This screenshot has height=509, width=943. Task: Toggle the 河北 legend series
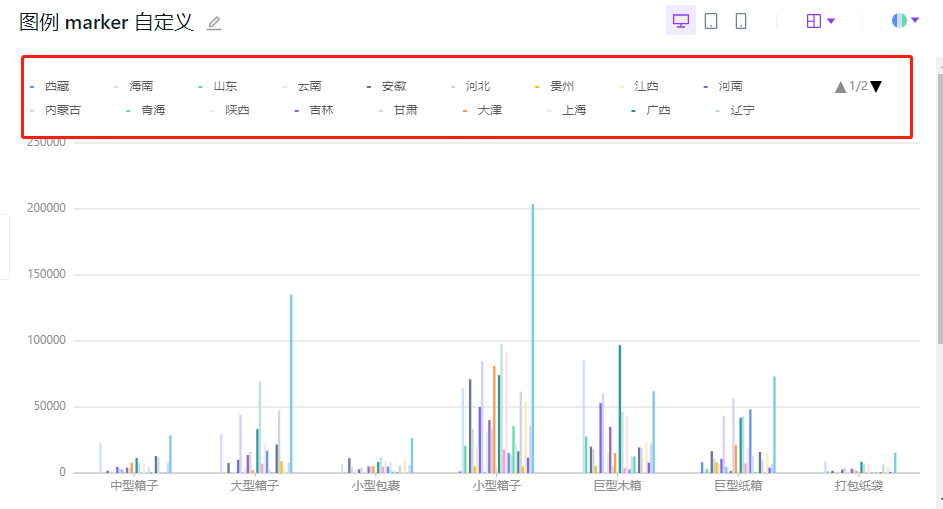[471, 87]
